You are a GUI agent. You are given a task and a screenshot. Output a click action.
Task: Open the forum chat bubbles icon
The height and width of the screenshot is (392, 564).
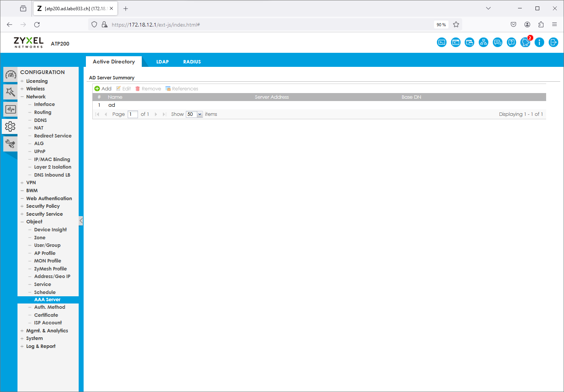pos(497,43)
